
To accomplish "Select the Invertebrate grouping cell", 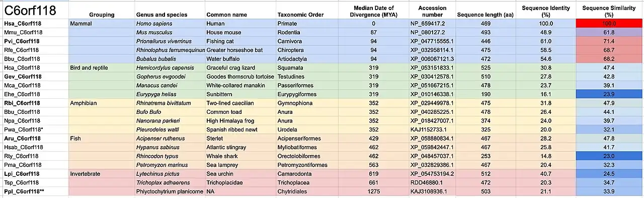I will click(101, 174).
